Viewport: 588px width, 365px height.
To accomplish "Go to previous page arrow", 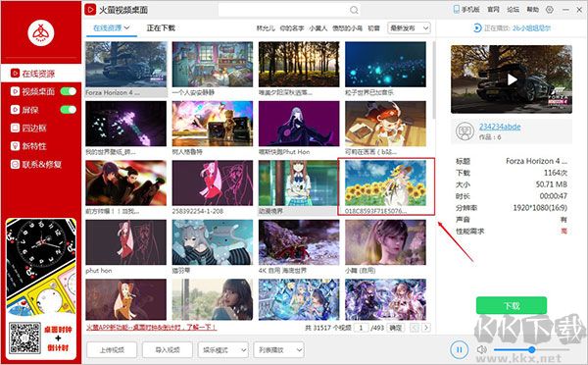I will [414, 328].
